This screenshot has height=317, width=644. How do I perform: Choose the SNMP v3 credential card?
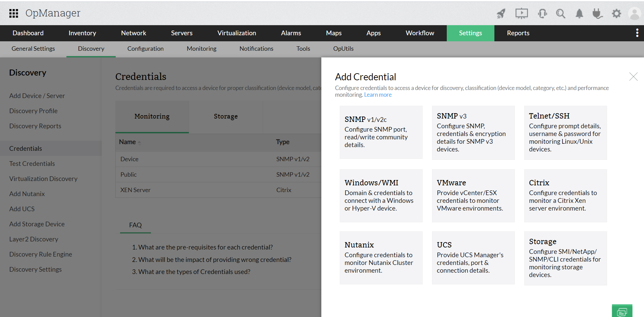click(x=473, y=133)
